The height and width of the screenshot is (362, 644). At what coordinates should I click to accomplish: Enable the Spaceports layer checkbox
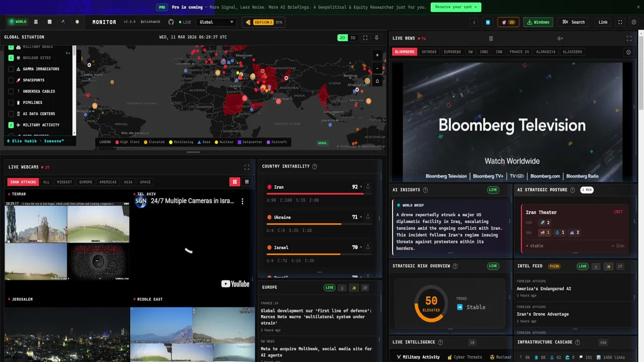(11, 80)
